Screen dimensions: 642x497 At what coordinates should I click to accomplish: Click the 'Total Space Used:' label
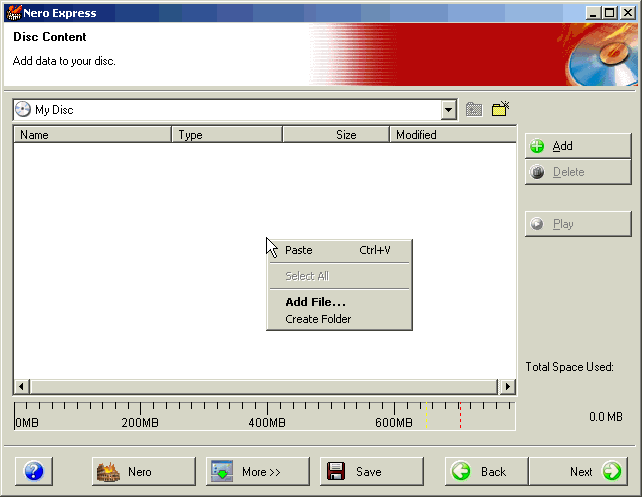(x=569, y=367)
